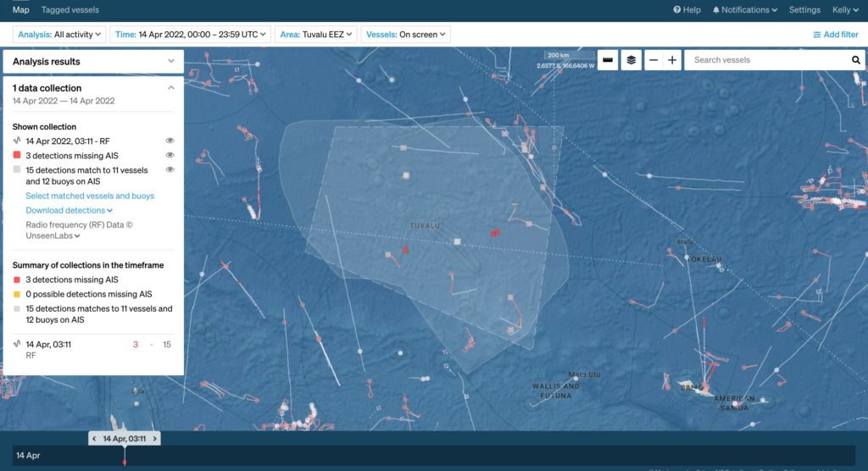The image size is (868, 471).
Task: Toggle visibility of detections missing AIS
Action: (170, 155)
